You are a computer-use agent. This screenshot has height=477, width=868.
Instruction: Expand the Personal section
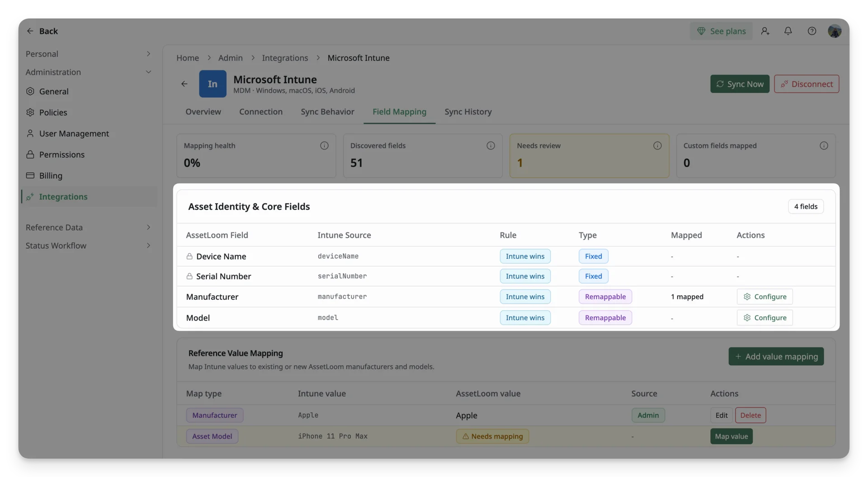[88, 54]
